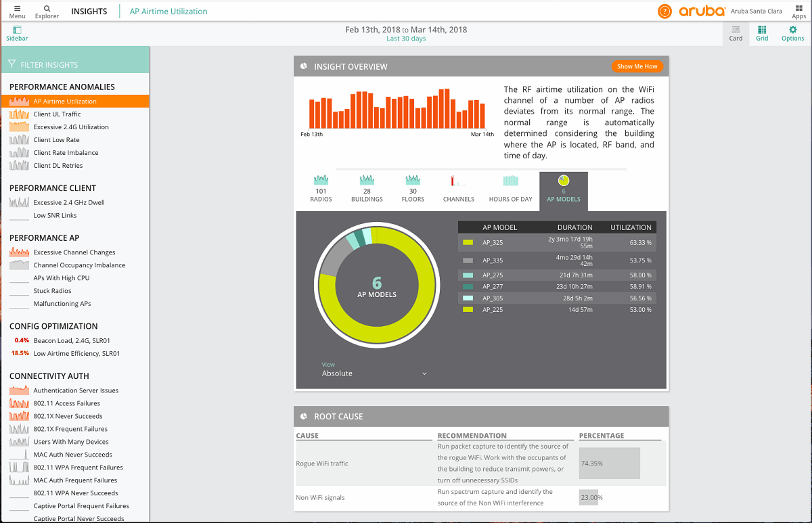Open Aruba Santa Clara account selector
This screenshot has width=812, height=523.
(x=756, y=11)
